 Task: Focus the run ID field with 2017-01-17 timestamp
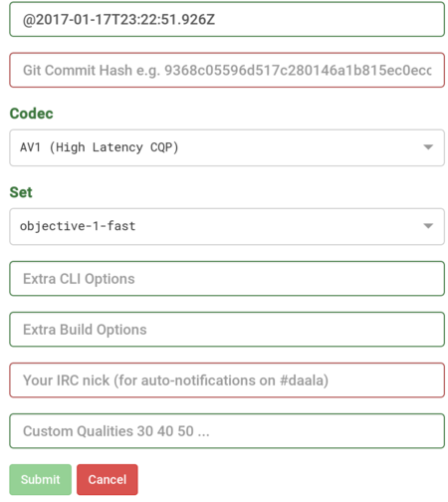pyautogui.click(x=227, y=19)
